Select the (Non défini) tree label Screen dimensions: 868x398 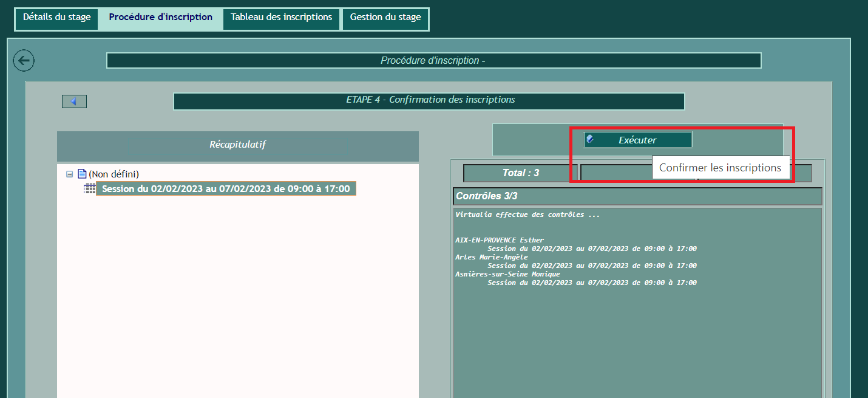pyautogui.click(x=114, y=174)
